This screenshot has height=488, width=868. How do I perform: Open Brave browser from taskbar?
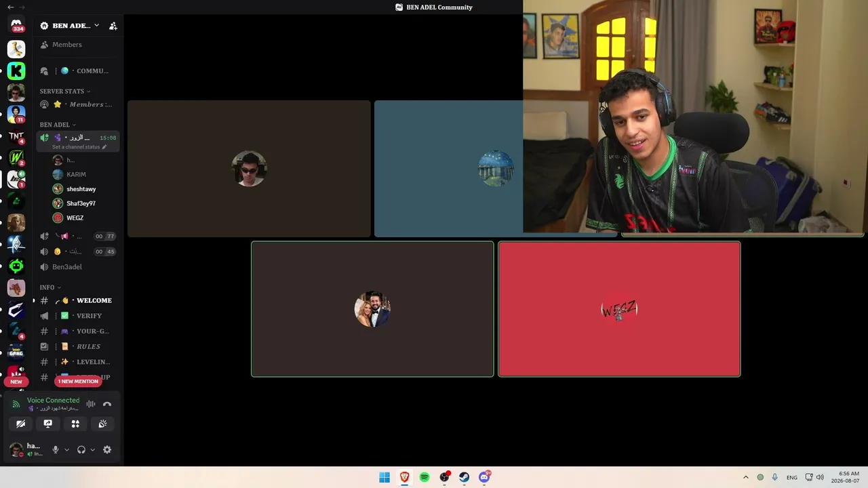coord(404,477)
